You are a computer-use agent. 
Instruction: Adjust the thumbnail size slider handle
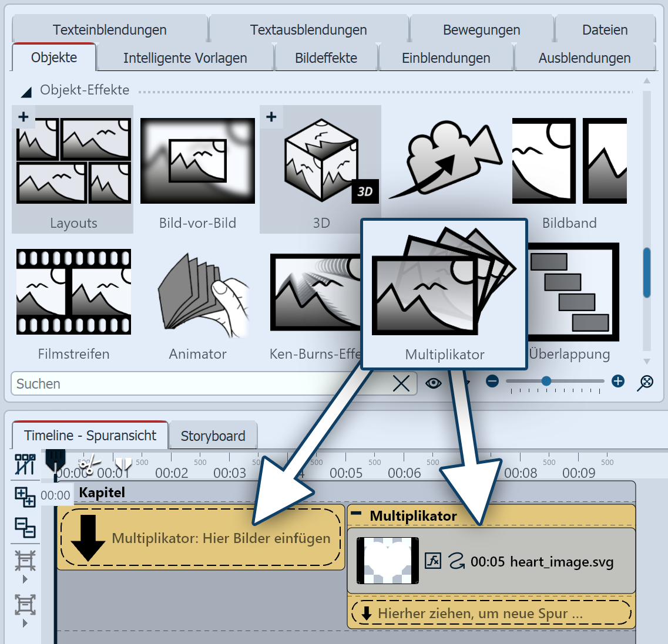coord(546,382)
